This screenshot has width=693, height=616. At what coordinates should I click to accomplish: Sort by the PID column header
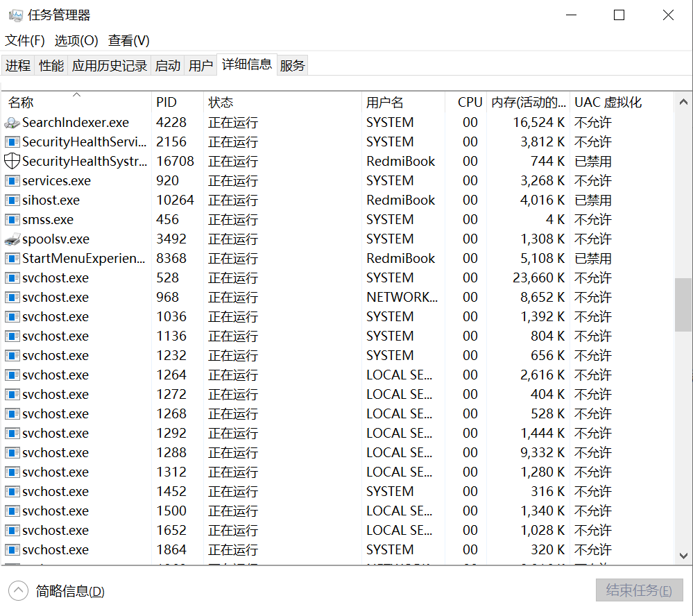click(x=177, y=102)
